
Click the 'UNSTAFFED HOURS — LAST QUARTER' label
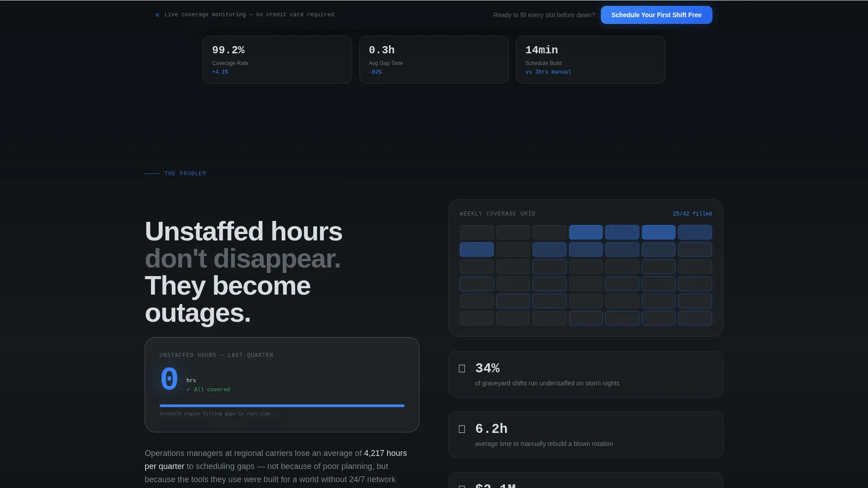(217, 355)
